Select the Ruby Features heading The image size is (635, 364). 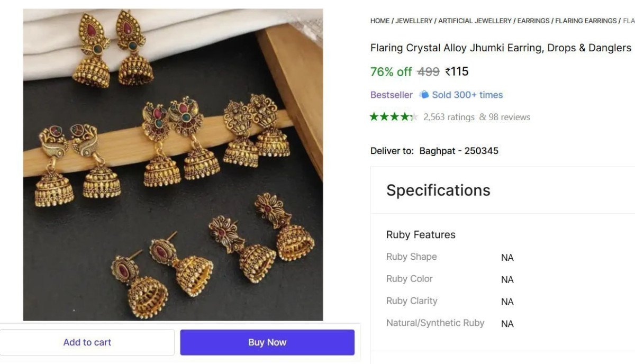[x=421, y=234]
